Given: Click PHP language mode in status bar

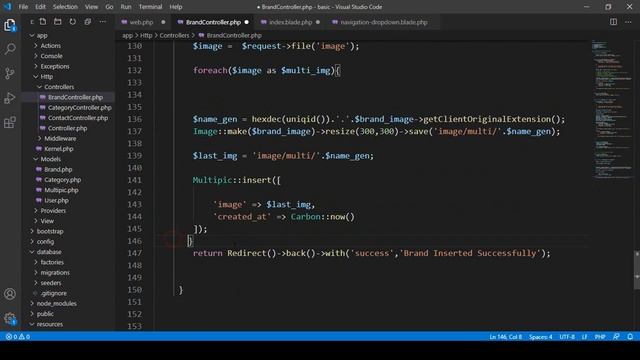Looking at the screenshot, I should point(600,337).
